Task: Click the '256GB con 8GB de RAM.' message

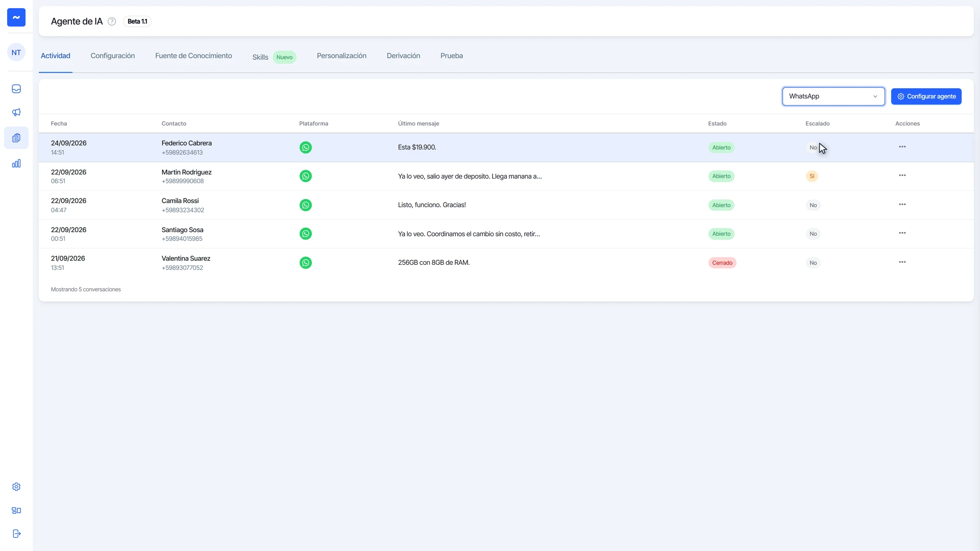Action: click(434, 263)
